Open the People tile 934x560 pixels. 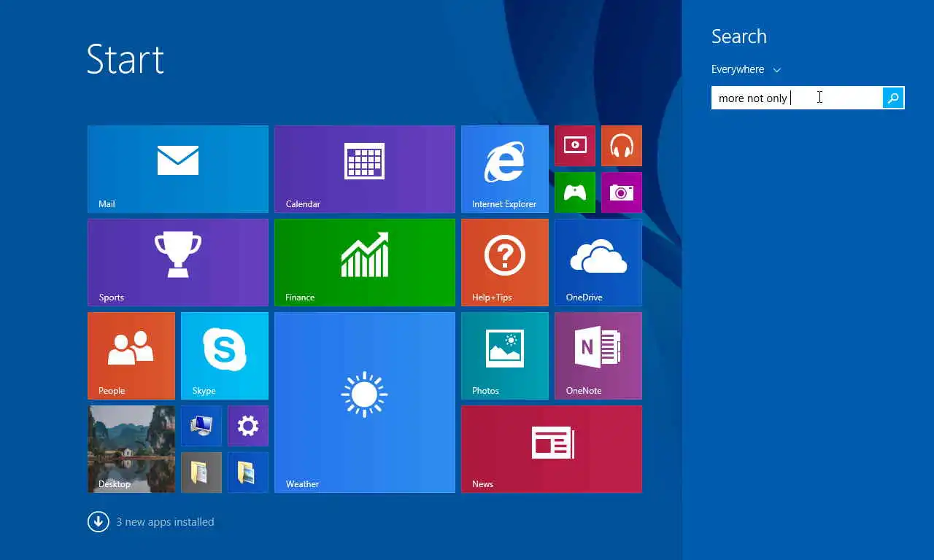[x=131, y=356]
